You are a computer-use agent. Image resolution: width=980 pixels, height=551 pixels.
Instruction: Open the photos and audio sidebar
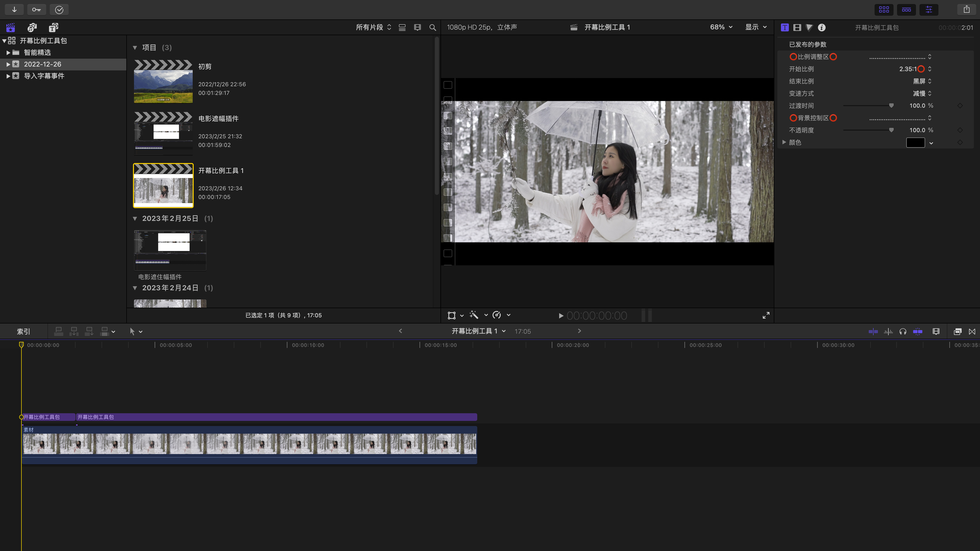pyautogui.click(x=32, y=27)
